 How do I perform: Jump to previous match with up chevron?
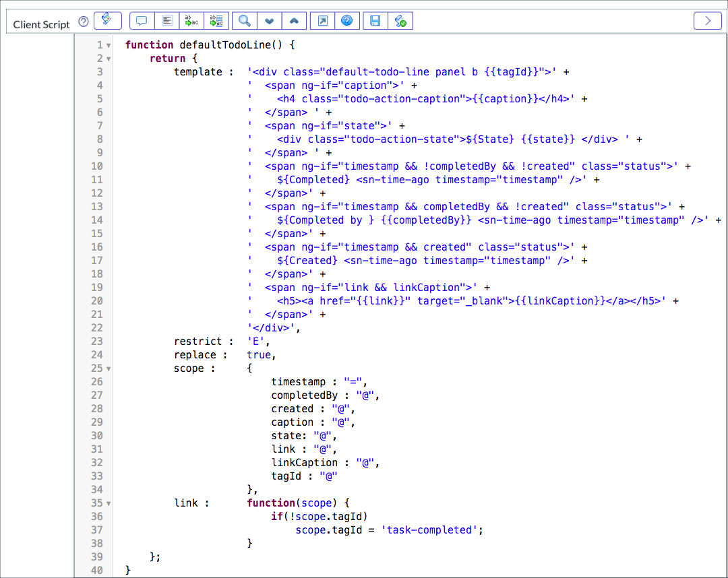[294, 20]
